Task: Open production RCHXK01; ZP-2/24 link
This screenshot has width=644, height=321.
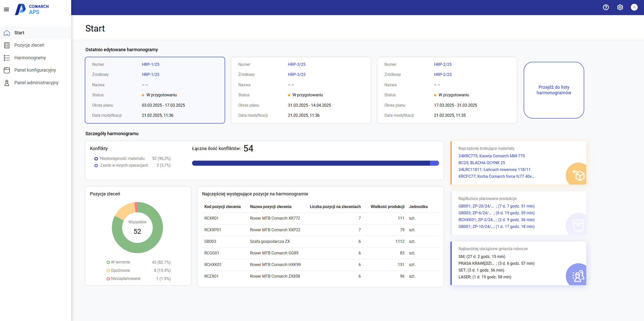Action: point(496,220)
